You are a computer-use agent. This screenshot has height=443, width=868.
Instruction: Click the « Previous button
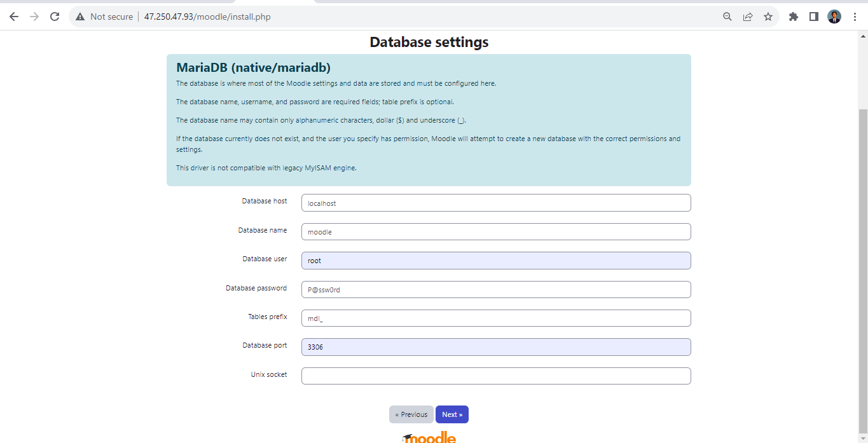(x=411, y=414)
